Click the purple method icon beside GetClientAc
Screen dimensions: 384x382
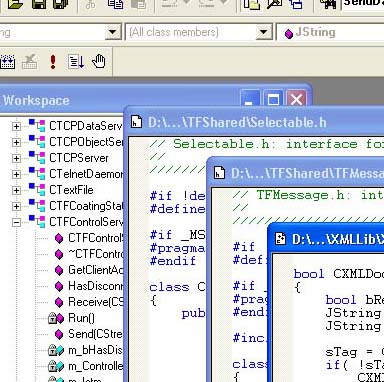tap(59, 270)
